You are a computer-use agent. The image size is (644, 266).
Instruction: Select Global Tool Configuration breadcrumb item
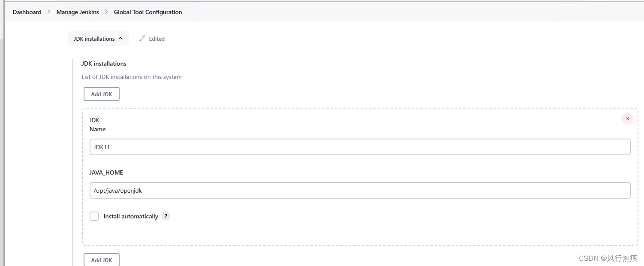147,12
